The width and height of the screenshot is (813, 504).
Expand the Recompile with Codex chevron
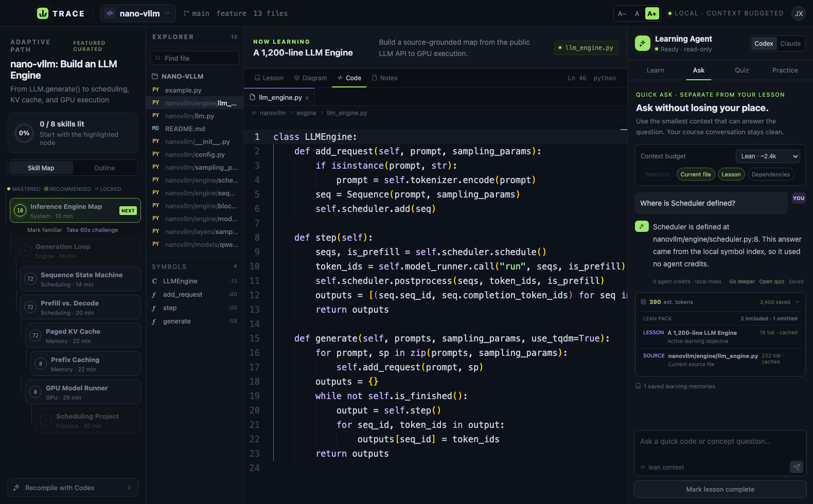click(x=129, y=488)
